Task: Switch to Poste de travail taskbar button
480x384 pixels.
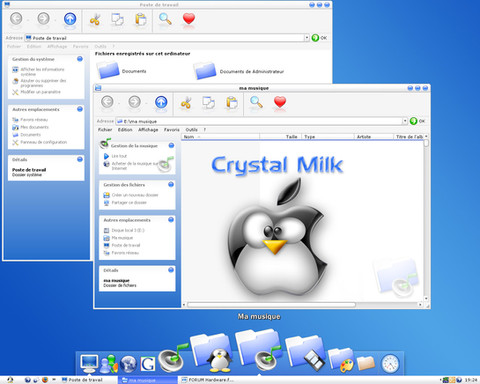Action: [82, 380]
